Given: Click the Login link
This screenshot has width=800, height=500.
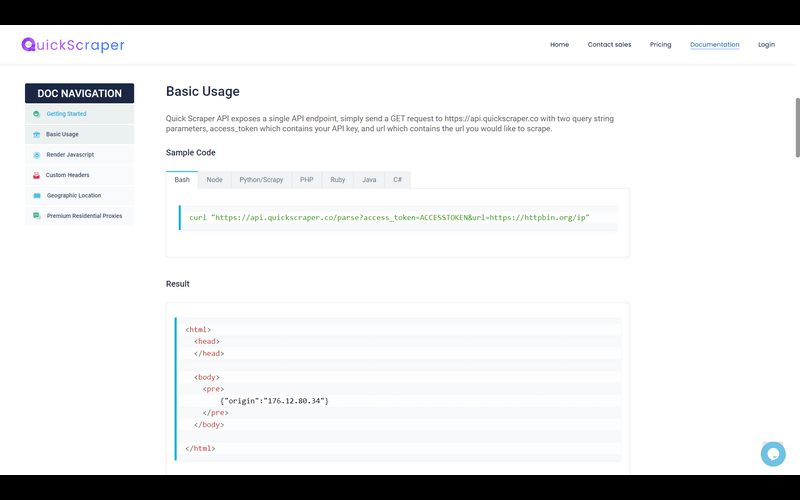Looking at the screenshot, I should point(766,45).
